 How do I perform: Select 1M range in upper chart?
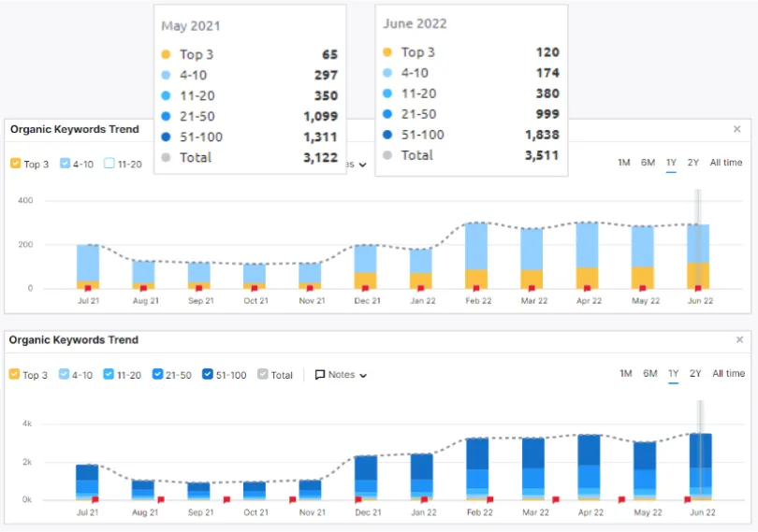624,163
